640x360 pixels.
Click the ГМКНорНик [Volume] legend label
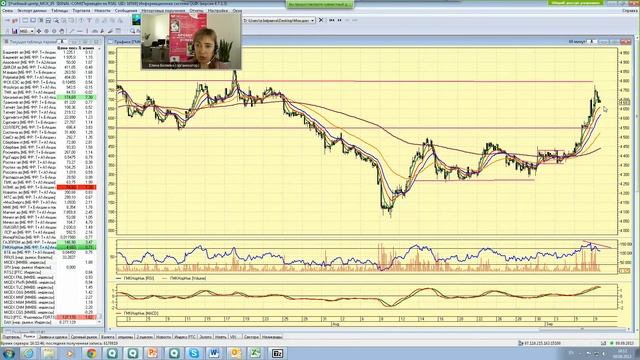tap(188, 278)
